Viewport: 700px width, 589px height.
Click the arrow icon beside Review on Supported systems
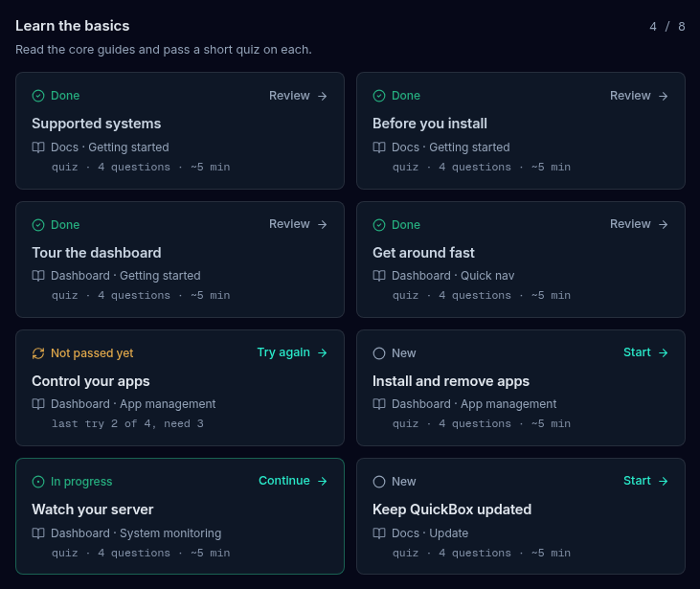pyautogui.click(x=323, y=96)
